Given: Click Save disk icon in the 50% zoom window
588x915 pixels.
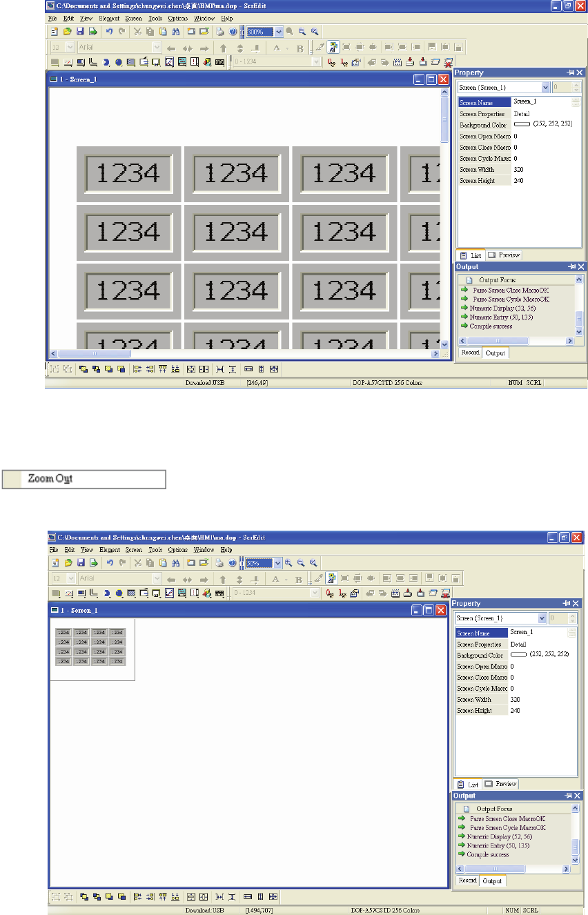Looking at the screenshot, I should click(x=80, y=562).
